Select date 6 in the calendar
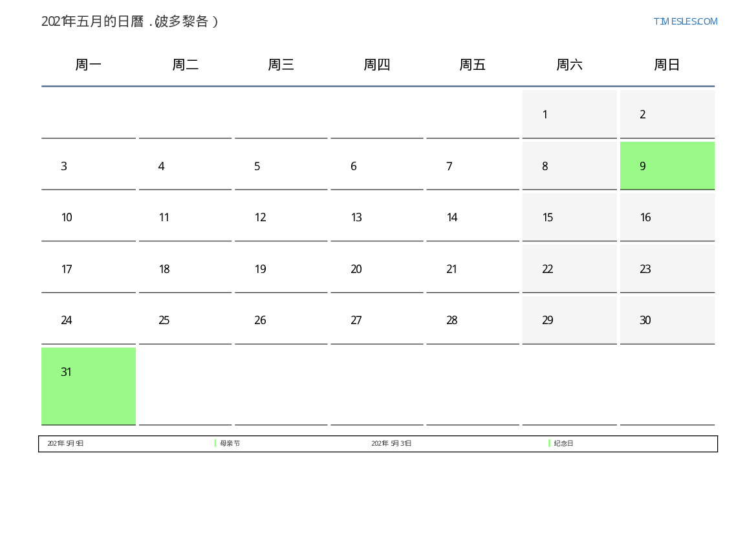This screenshot has width=756, height=535. coord(377,166)
